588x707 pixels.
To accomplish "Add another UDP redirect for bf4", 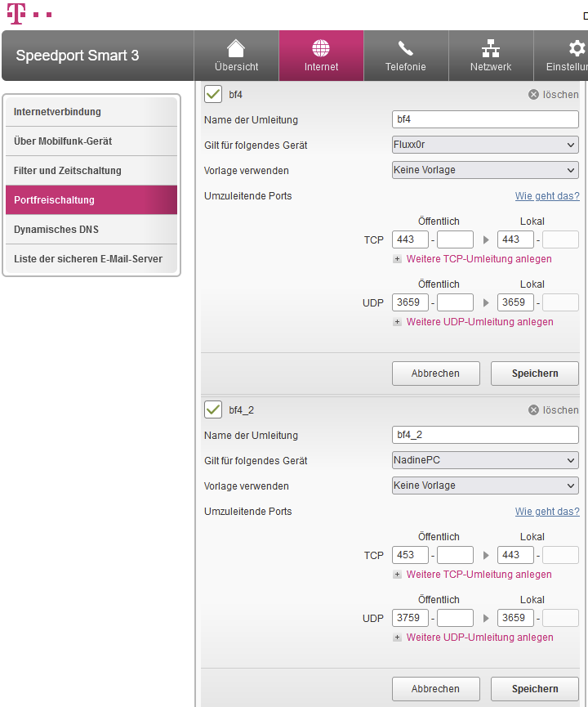I will 480,321.
